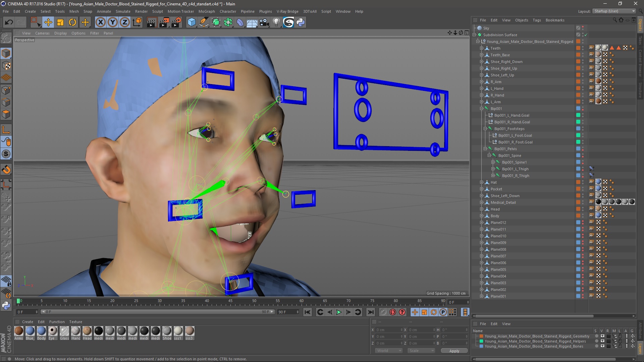Toggle visibility of Rigged_Helpers layer
The width and height of the screenshot is (644, 362).
point(602,341)
